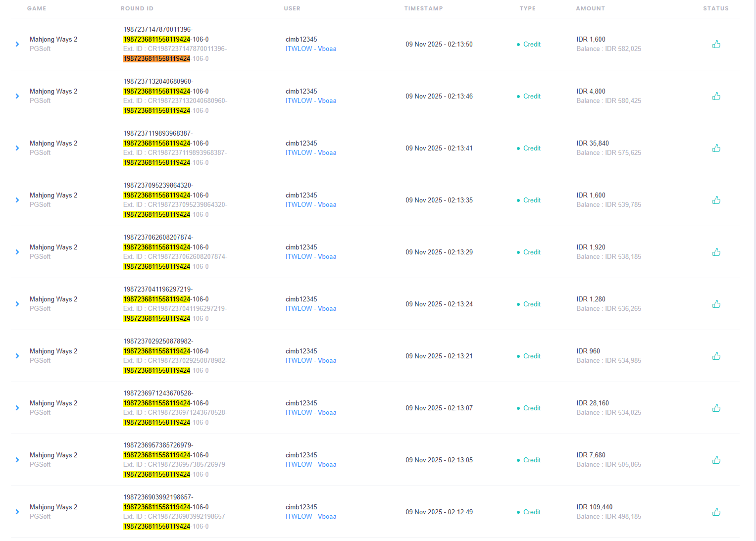
Task: Expand the row with amount IDR 960
Action: click(x=17, y=356)
